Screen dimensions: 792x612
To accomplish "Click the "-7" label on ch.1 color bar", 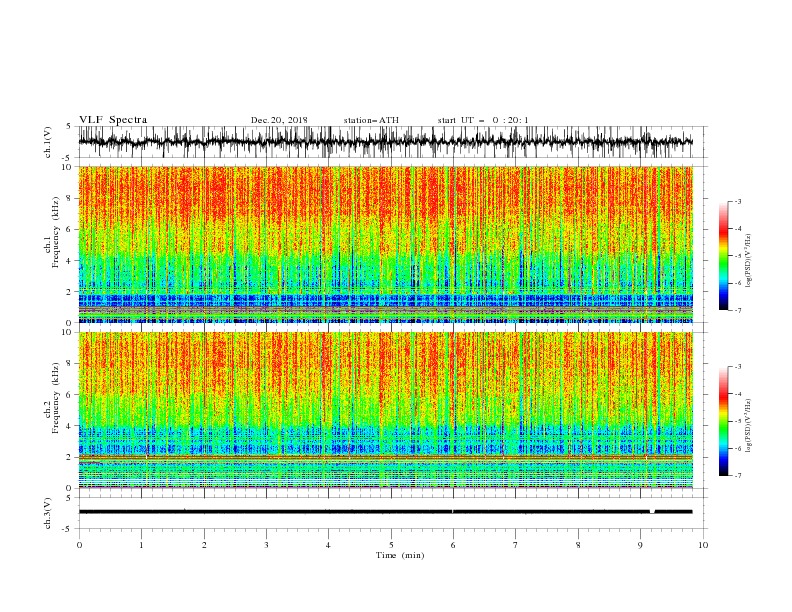I will click(x=737, y=310).
